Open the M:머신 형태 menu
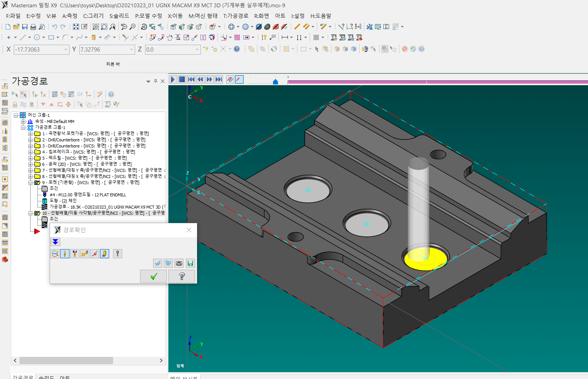Screen dimensions: 588x379 click(x=203, y=16)
